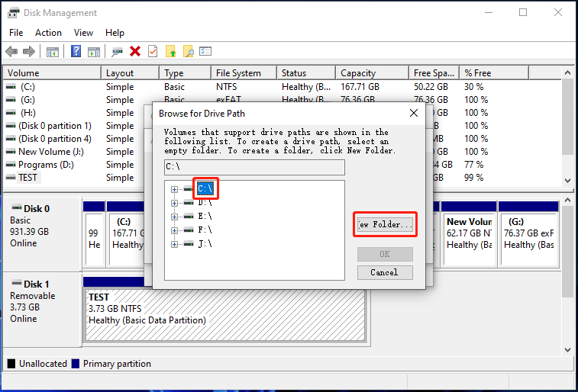Click the New Folder button
Screen dimensions: 578x392
pyautogui.click(x=385, y=224)
